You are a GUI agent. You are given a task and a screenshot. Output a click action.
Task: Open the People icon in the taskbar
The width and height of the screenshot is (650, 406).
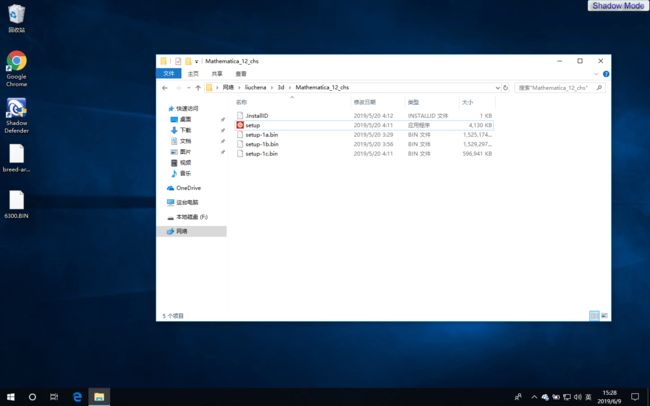pos(518,397)
